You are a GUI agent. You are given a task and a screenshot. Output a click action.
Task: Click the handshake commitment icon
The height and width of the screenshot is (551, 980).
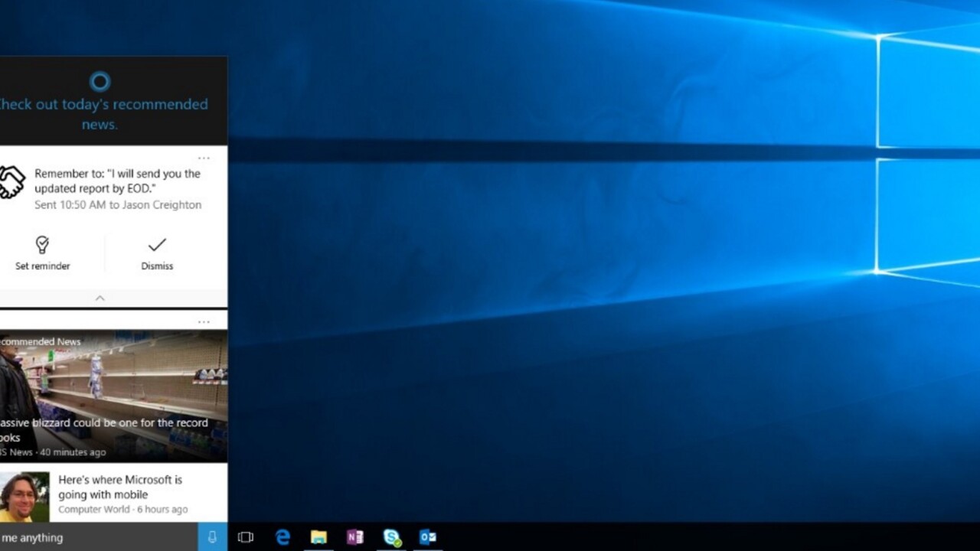point(11,183)
